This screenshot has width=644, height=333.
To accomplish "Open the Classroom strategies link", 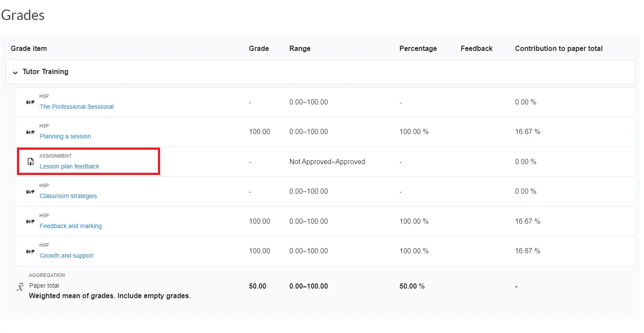I will coord(68,196).
